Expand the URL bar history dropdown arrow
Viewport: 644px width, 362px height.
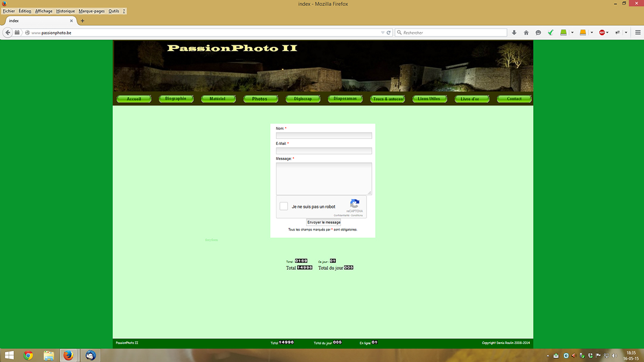point(383,33)
